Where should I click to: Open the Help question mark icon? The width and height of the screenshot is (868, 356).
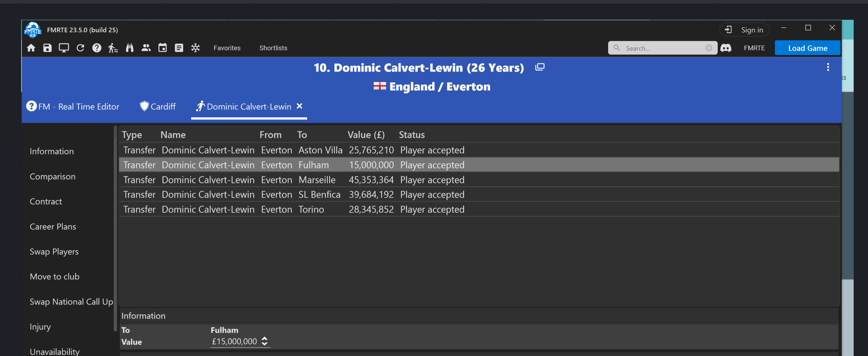(x=97, y=48)
